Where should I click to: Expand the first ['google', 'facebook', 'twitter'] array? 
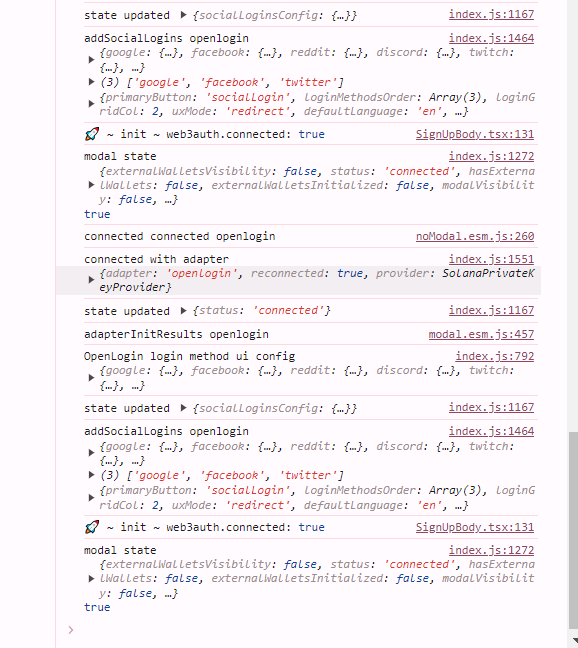coord(91,82)
